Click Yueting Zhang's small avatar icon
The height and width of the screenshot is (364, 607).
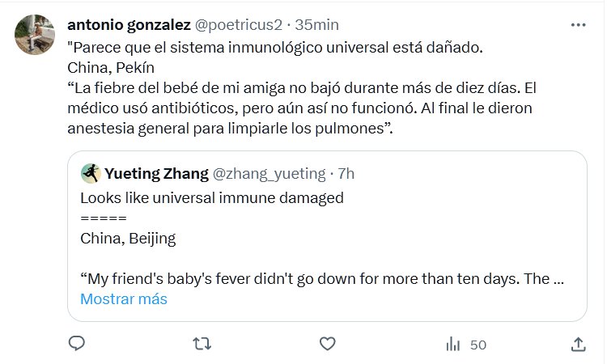pos(91,173)
